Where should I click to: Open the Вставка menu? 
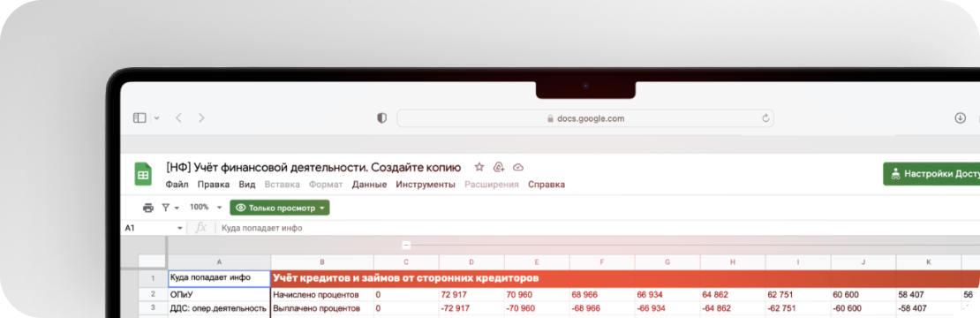coord(282,185)
